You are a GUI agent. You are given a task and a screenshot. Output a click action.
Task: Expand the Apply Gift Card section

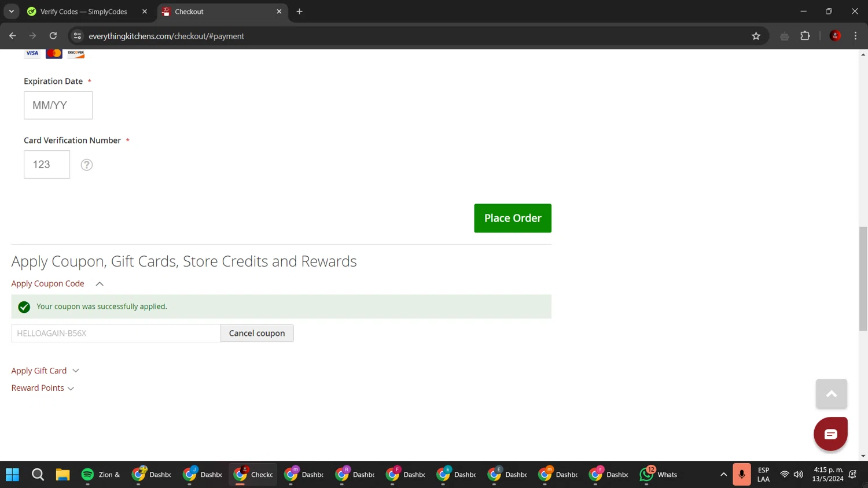click(x=45, y=371)
